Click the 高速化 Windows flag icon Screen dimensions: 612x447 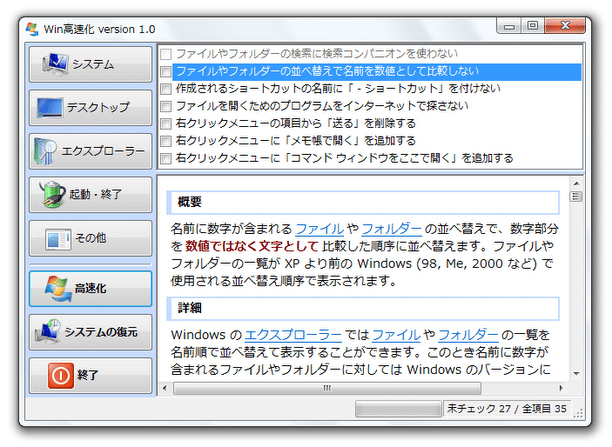(x=58, y=289)
